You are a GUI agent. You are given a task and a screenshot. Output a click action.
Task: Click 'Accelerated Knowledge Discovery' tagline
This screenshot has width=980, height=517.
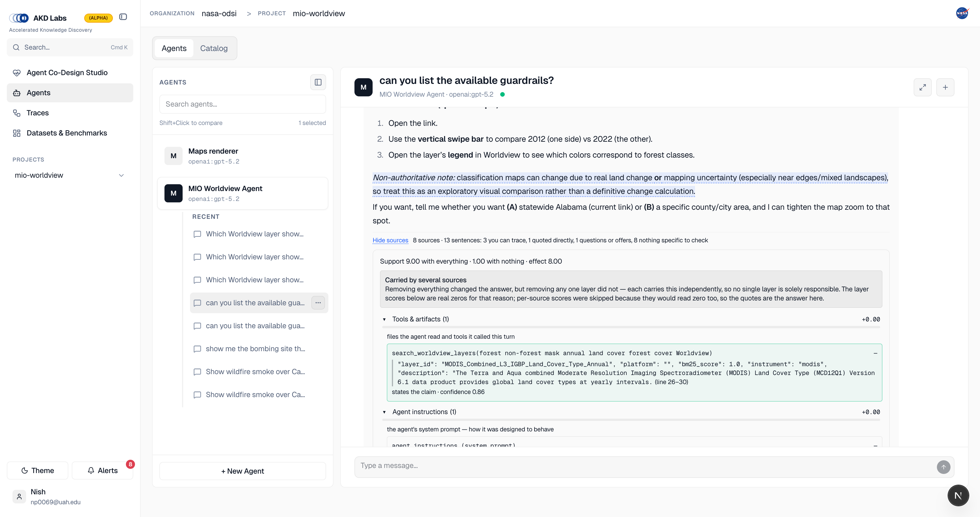click(x=50, y=30)
